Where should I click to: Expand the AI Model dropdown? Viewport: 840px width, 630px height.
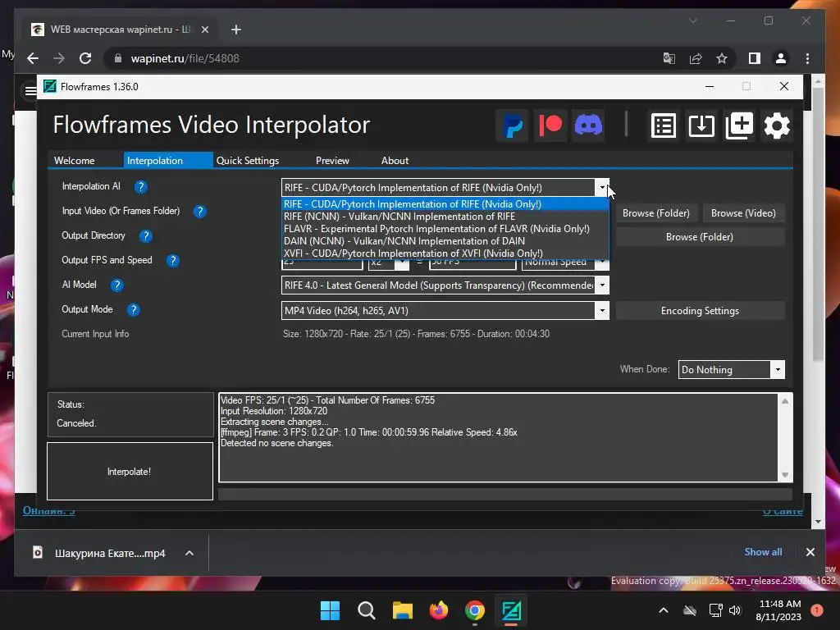click(602, 285)
